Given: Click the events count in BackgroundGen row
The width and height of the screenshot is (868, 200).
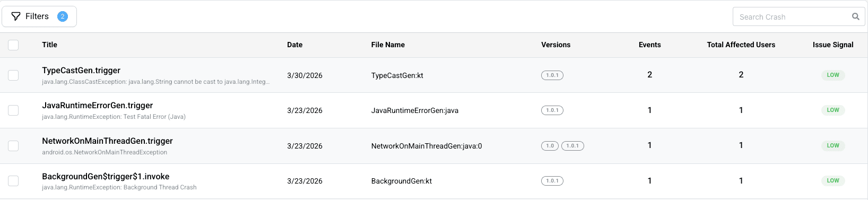Looking at the screenshot, I should point(649,181).
